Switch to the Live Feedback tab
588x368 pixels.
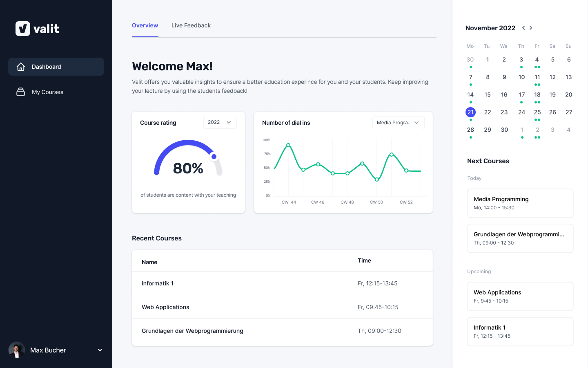[191, 25]
